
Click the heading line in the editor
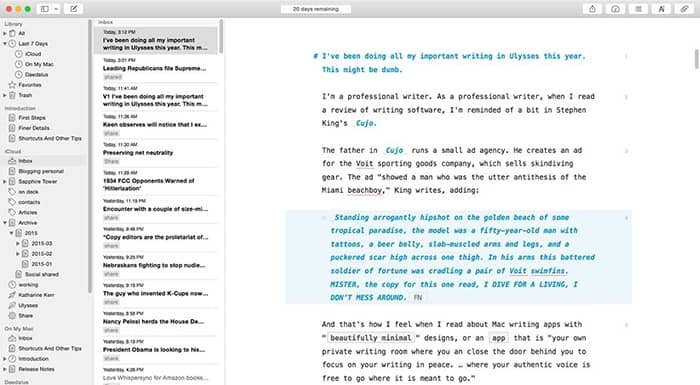[449, 63]
